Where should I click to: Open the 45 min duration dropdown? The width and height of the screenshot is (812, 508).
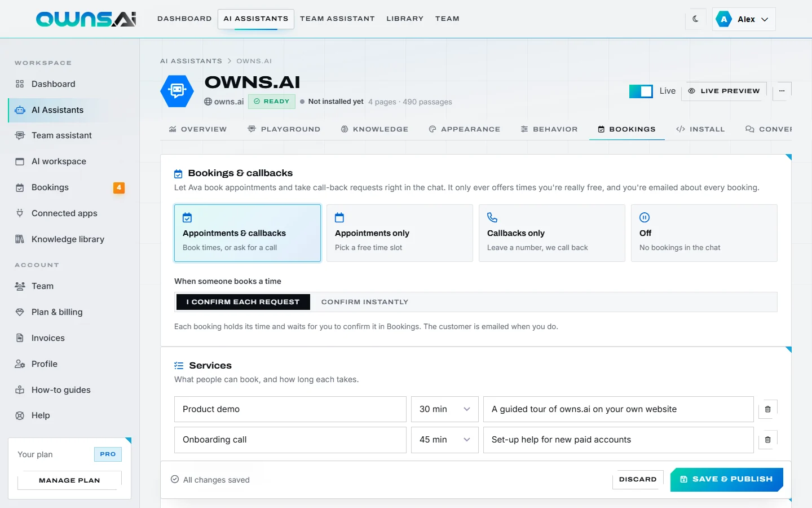pos(445,440)
